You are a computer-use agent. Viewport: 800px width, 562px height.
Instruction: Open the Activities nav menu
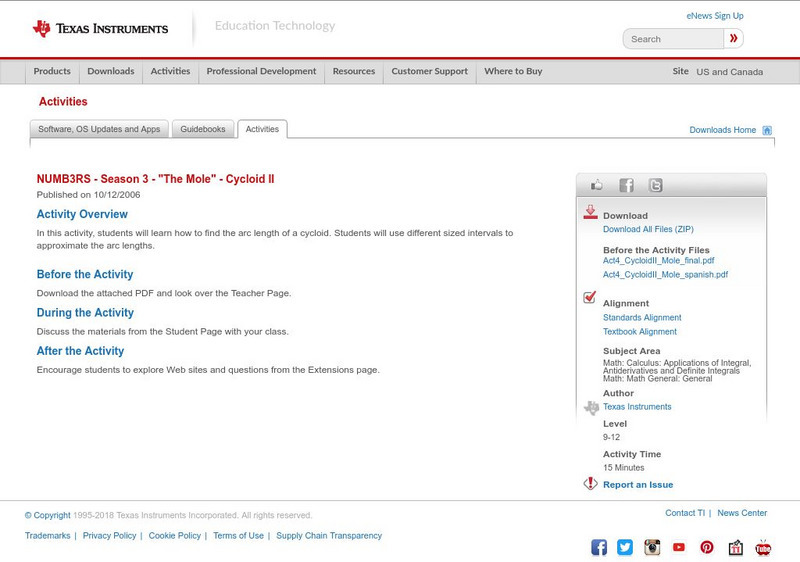point(170,71)
